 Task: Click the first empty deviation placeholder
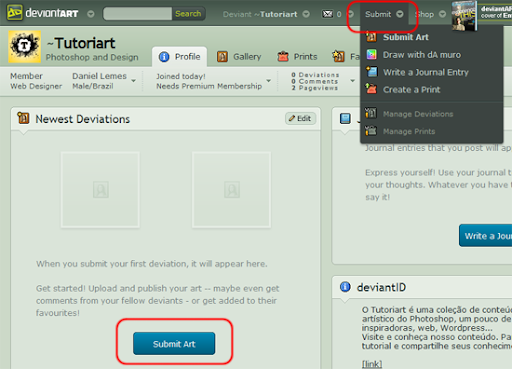[100, 190]
